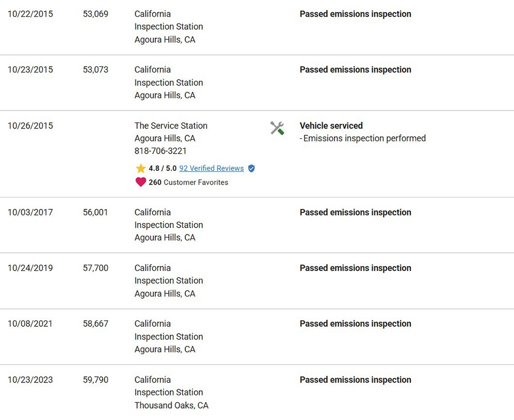514x420 pixels.
Task: Click the Thousand Oaks, CA location
Action: click(x=171, y=406)
